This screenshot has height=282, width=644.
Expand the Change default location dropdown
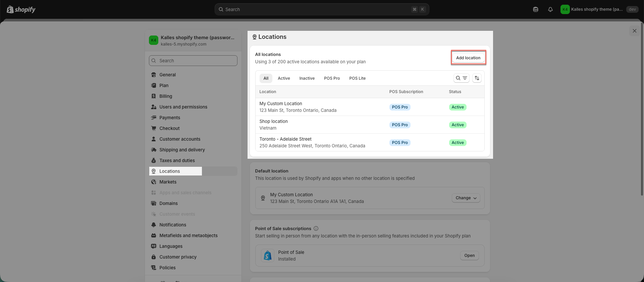tap(466, 198)
